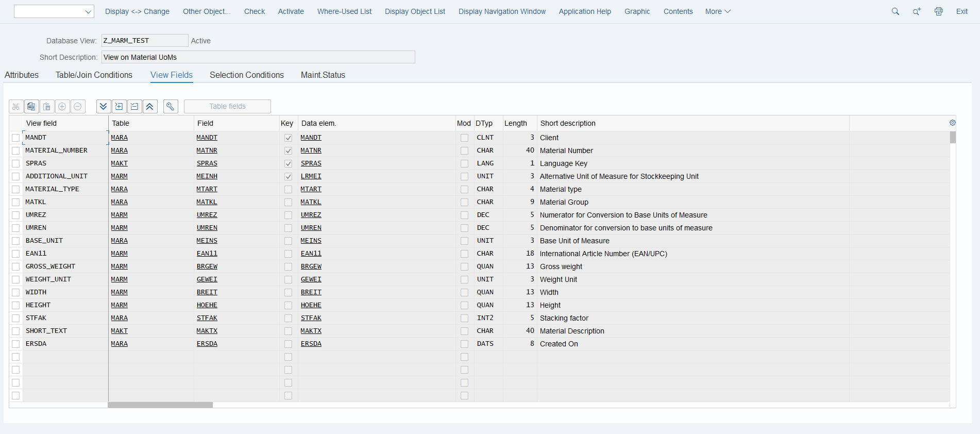This screenshot has height=434, width=980.
Task: Open the command field dropdown
Action: point(88,11)
